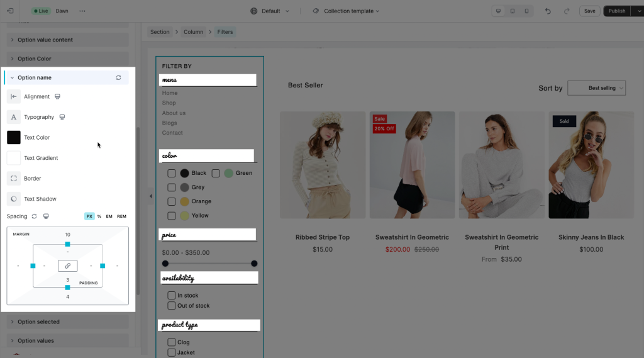Image resolution: width=644 pixels, height=358 pixels.
Task: Check the Grey color filter
Action: (171, 187)
